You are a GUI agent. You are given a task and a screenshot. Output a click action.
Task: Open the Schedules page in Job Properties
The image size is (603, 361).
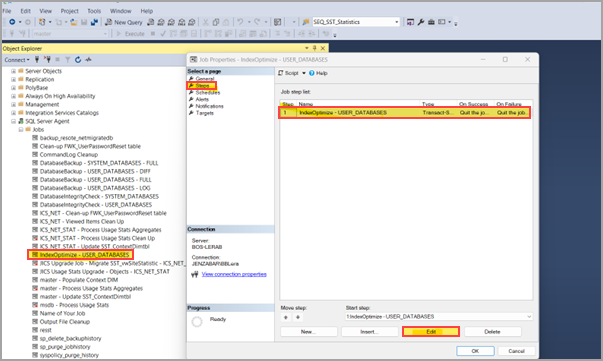208,93
